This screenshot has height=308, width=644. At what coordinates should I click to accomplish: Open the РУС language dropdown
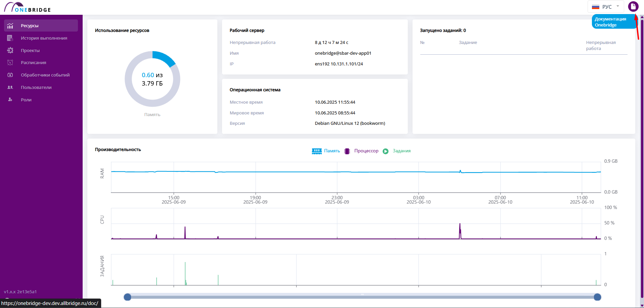click(606, 7)
